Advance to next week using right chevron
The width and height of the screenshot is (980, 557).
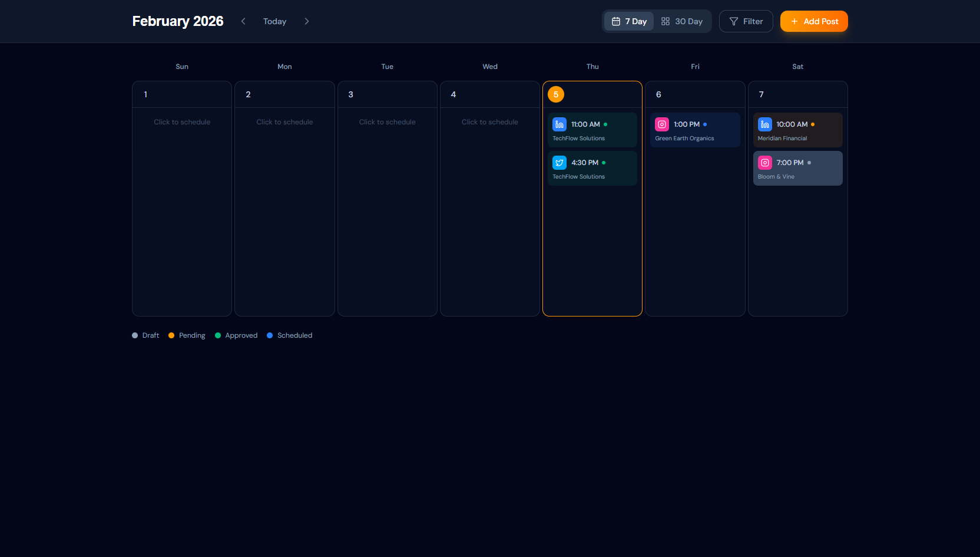(x=307, y=21)
